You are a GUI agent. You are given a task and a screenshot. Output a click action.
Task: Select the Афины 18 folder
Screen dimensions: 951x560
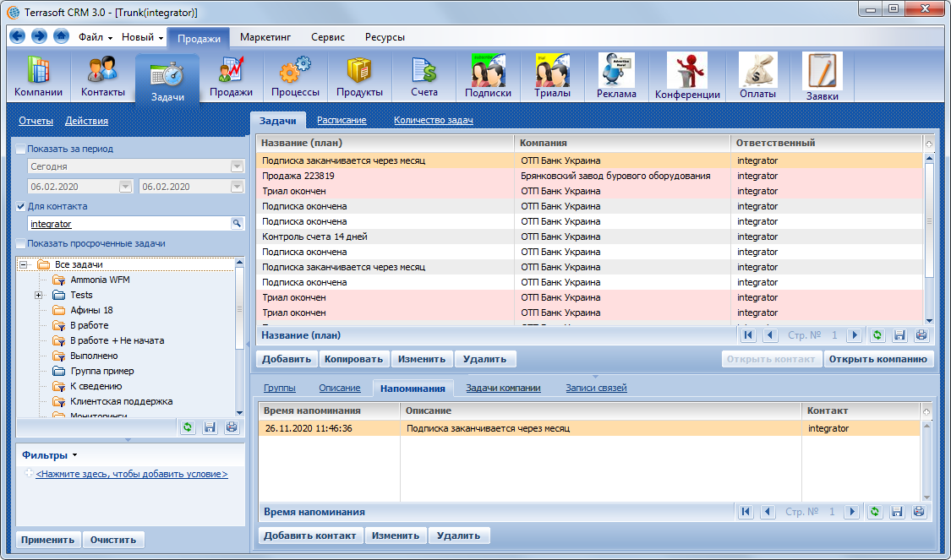[91, 310]
